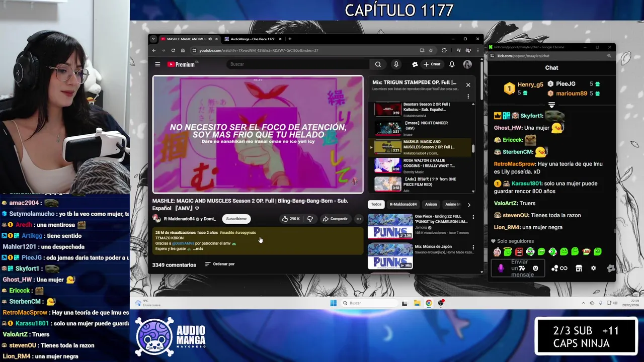644x362 pixels.
Task: Click the Compartir share button
Action: coord(335,219)
